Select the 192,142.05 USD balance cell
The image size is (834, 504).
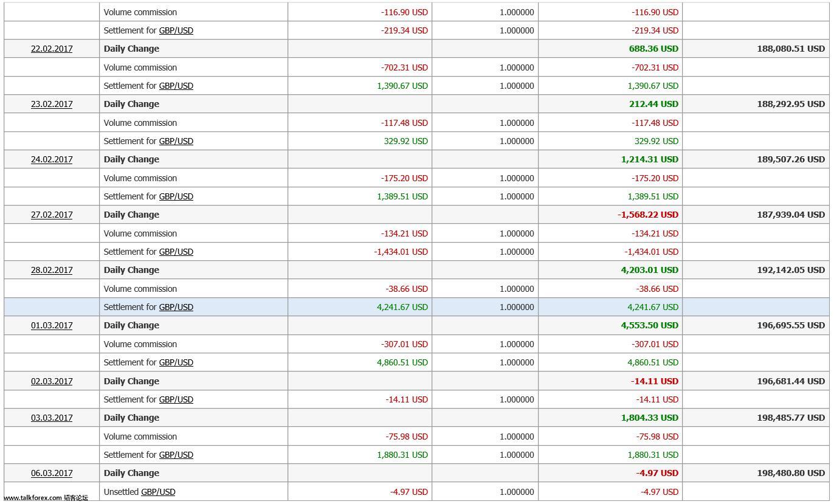click(x=791, y=270)
